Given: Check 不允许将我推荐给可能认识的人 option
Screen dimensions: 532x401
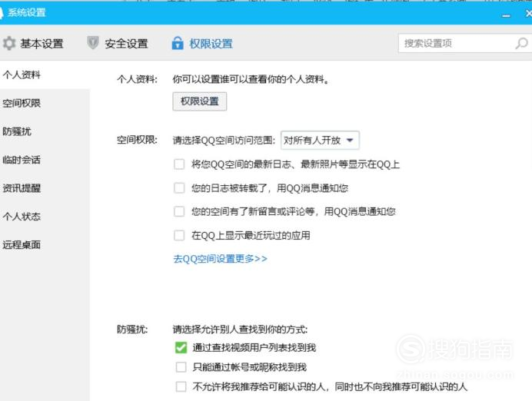Looking at the screenshot, I should (x=181, y=386).
